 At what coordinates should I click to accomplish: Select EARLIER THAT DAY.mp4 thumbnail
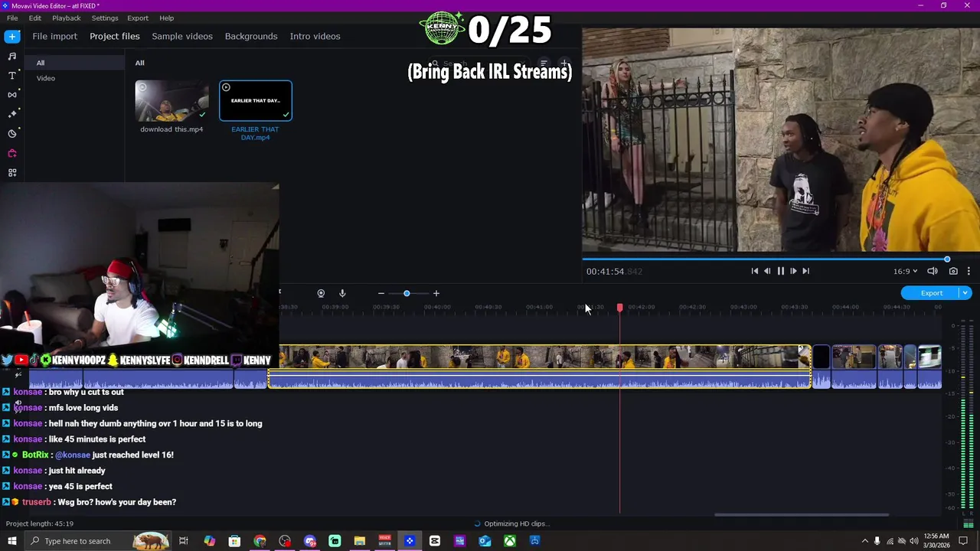(256, 101)
